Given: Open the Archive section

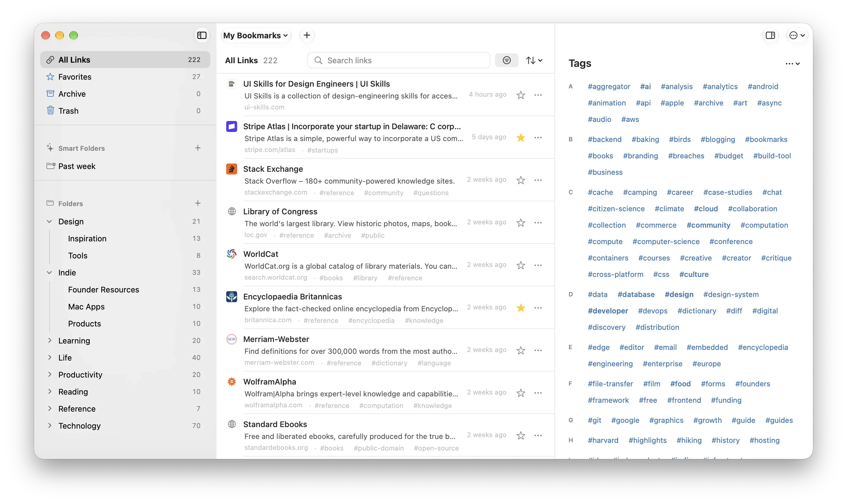Looking at the screenshot, I should tap(125, 94).
